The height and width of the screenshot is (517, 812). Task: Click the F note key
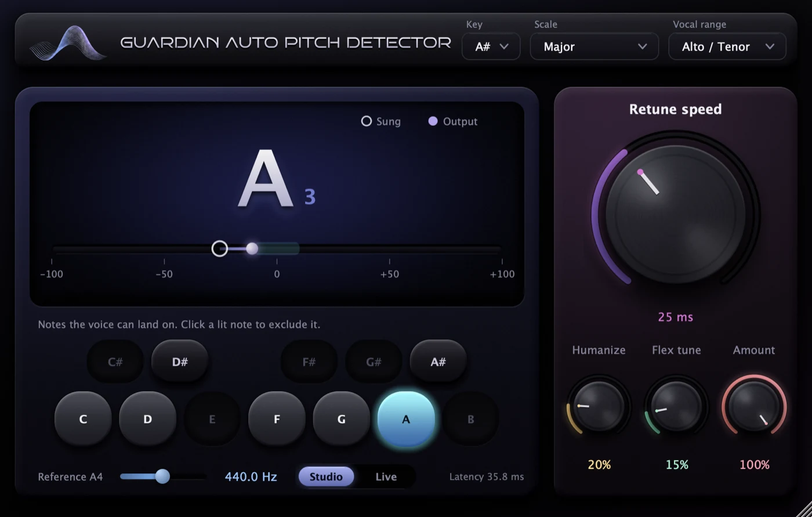click(277, 419)
